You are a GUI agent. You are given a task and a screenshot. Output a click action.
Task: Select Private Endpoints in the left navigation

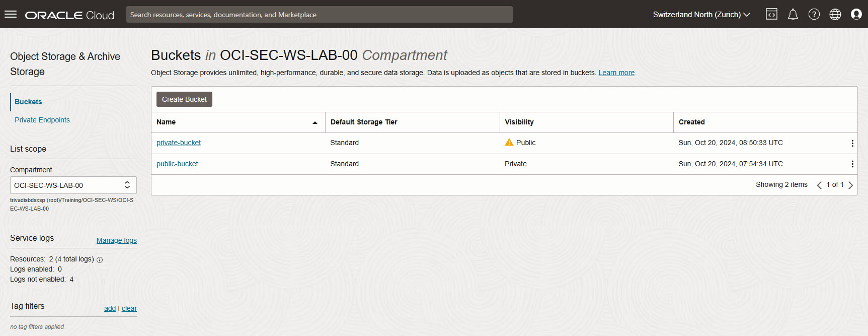pyautogui.click(x=42, y=120)
